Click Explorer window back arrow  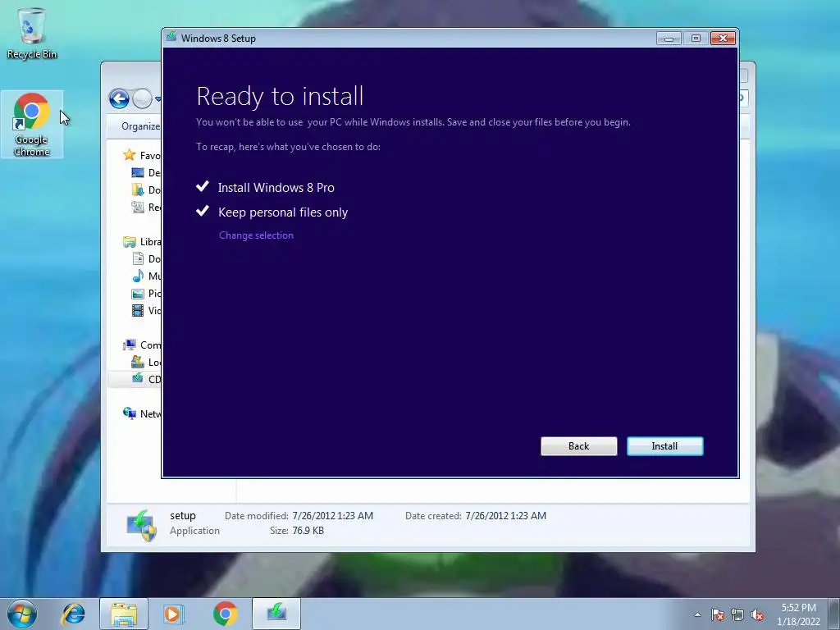point(119,98)
